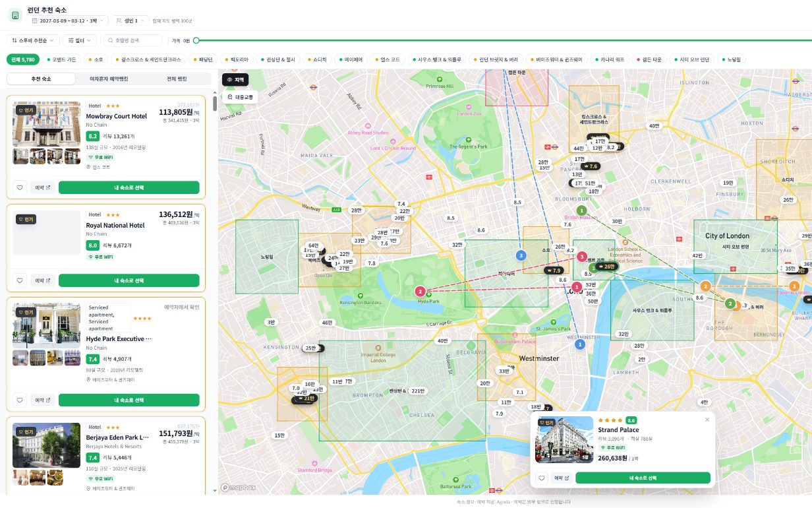Toggle the 코벤트 가든 area chip
Screen dimensions: 812x508
pos(61,59)
